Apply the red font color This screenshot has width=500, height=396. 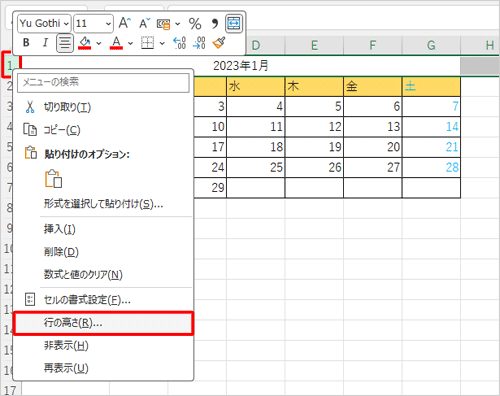(x=116, y=43)
